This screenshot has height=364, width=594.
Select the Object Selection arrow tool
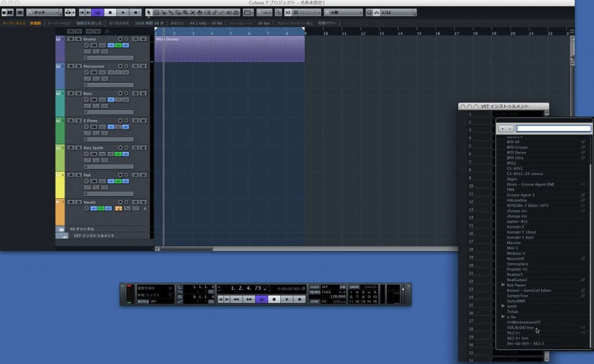click(149, 13)
